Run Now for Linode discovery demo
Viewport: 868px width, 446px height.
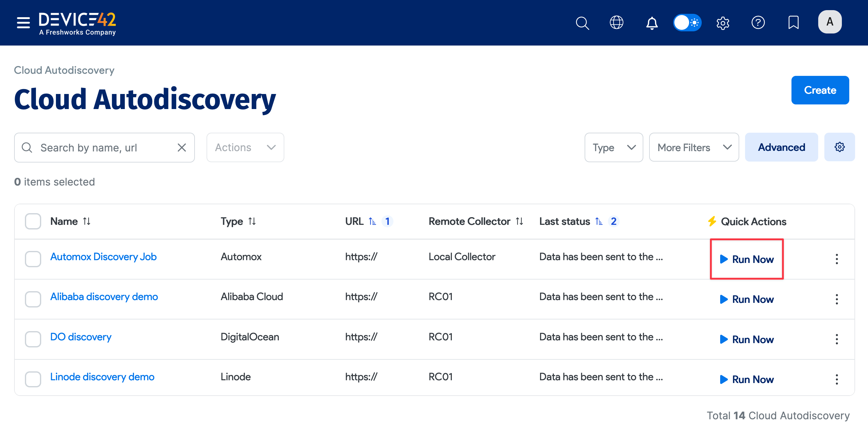tap(747, 379)
